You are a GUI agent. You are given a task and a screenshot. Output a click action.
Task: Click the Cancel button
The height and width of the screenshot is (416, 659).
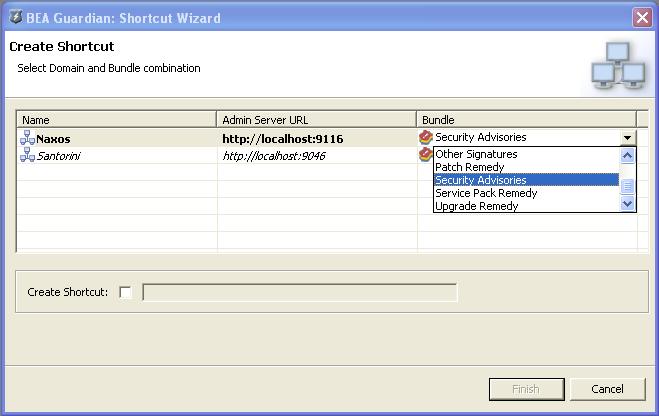click(x=607, y=389)
